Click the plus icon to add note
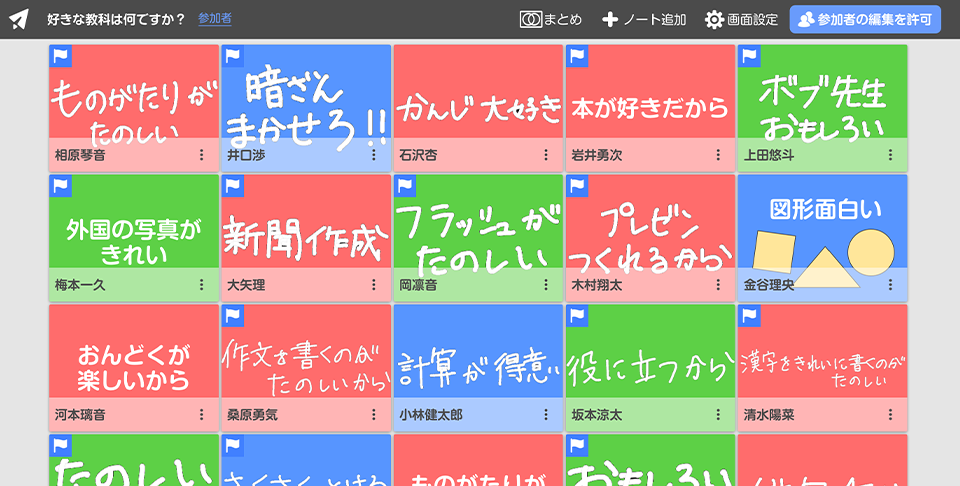Screen dimensions: 960x486 [x=610, y=19]
